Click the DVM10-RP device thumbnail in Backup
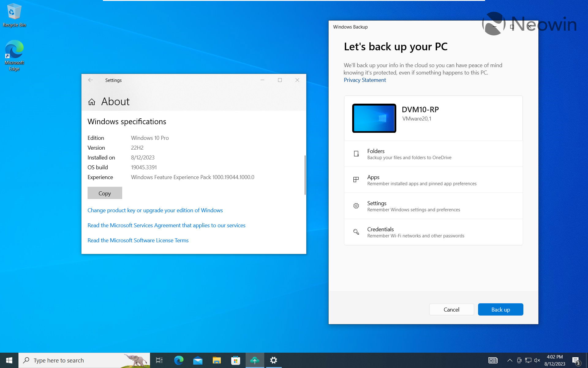Viewport: 588px width, 368px height. pyautogui.click(x=373, y=118)
